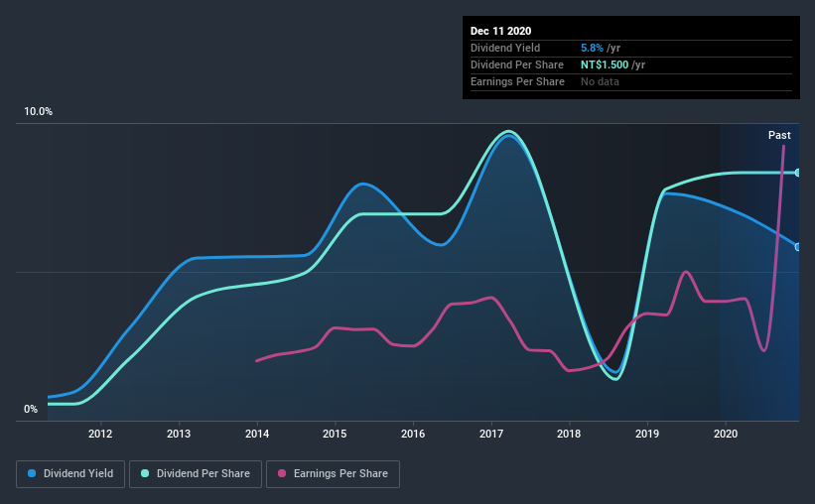Toggle the Dividend Per Share legend button
The height and width of the screenshot is (504, 815).
196,474
